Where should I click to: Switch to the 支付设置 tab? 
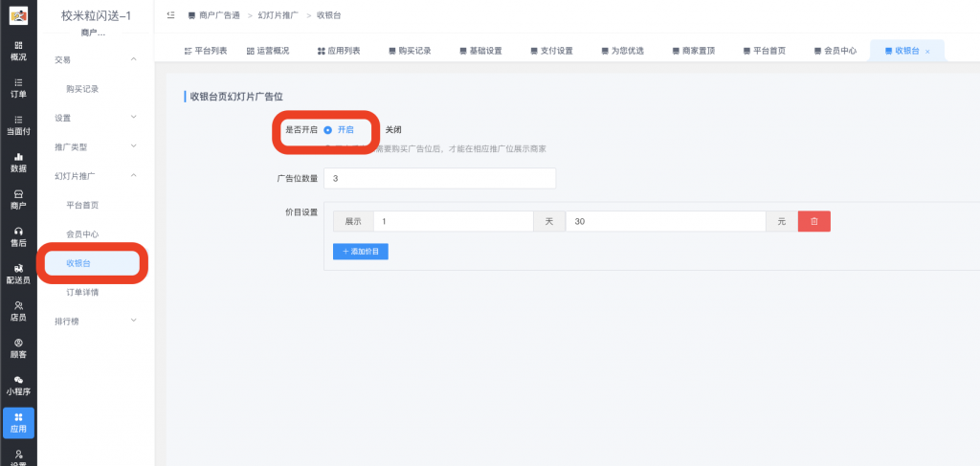pos(551,52)
